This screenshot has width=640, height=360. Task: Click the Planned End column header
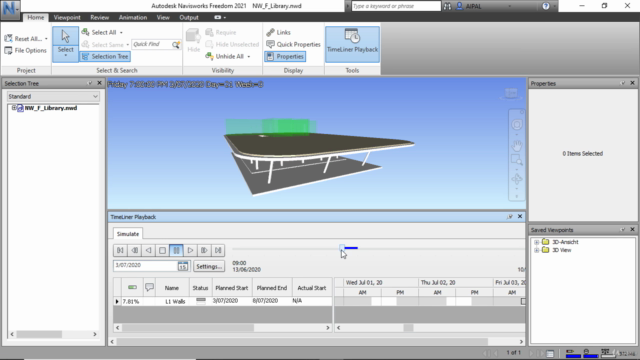coord(271,288)
